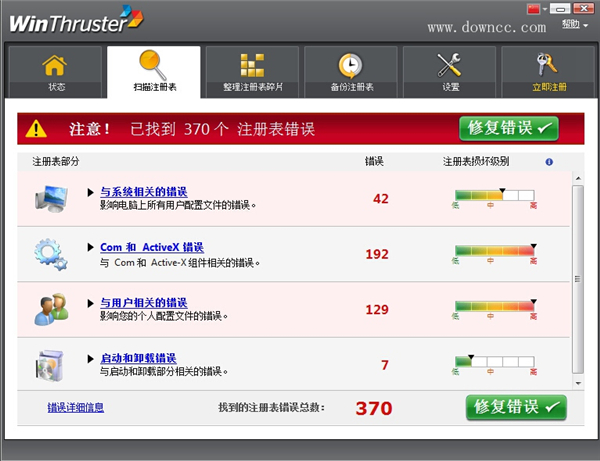Viewport: 600px width, 461px height.
Task: Expand the Com 和 ActiveX 错误 arrow
Action: click(91, 247)
